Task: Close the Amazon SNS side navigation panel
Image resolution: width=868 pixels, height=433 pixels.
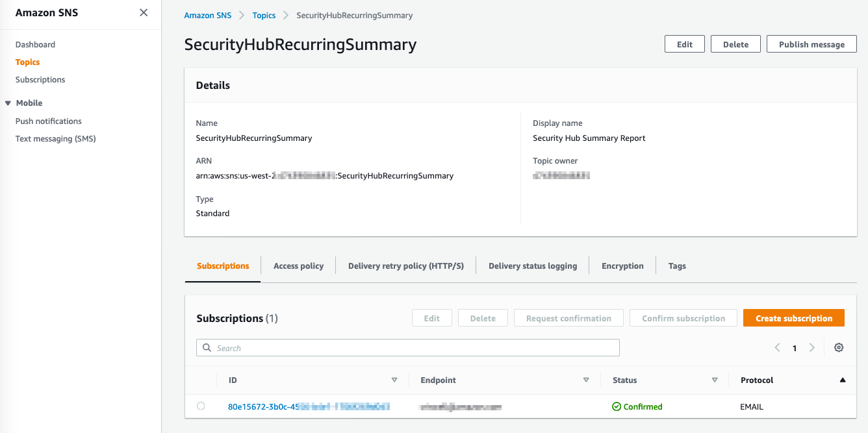Action: tap(143, 12)
